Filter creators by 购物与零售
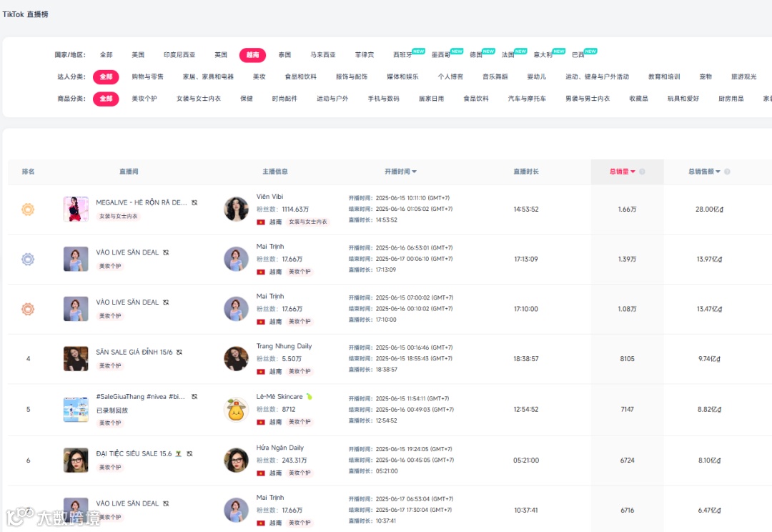The width and height of the screenshot is (772, 532). tap(148, 77)
